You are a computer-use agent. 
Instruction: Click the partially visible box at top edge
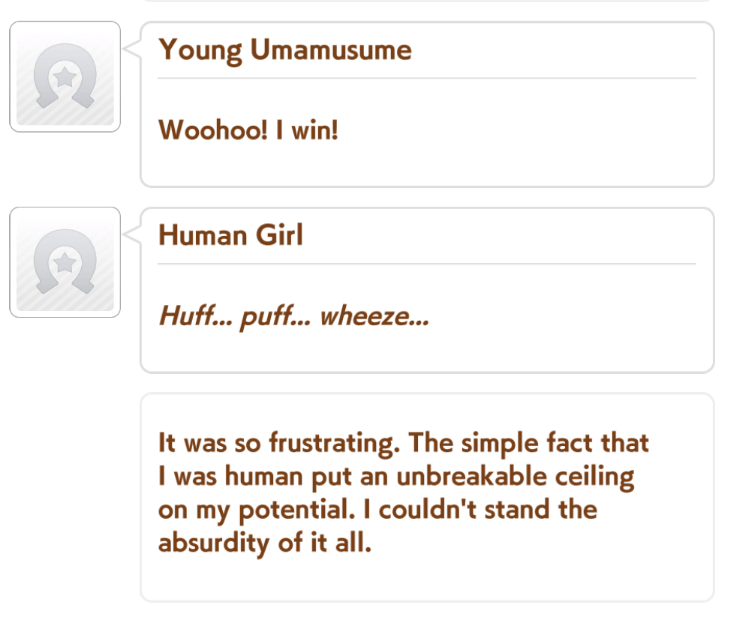[x=427, y=1]
